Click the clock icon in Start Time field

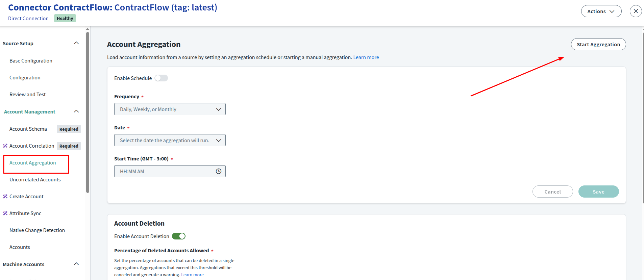(x=219, y=171)
